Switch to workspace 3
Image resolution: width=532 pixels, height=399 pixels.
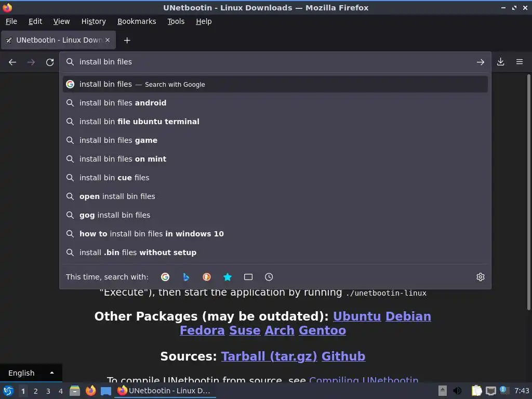(48, 391)
